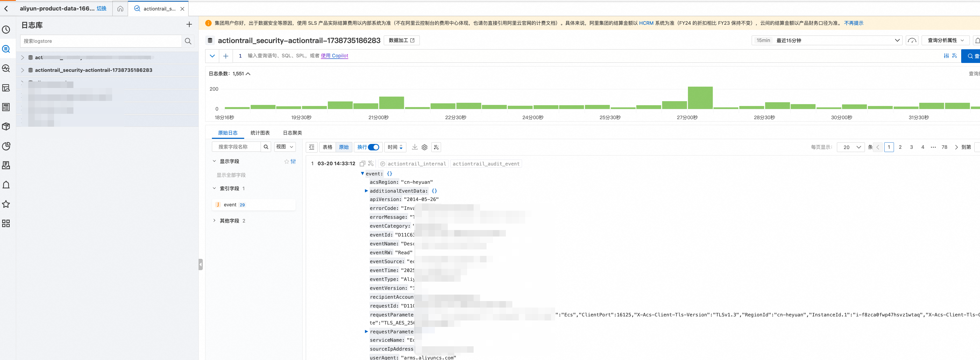Expand the additionalEventData JSON node

tap(366, 191)
